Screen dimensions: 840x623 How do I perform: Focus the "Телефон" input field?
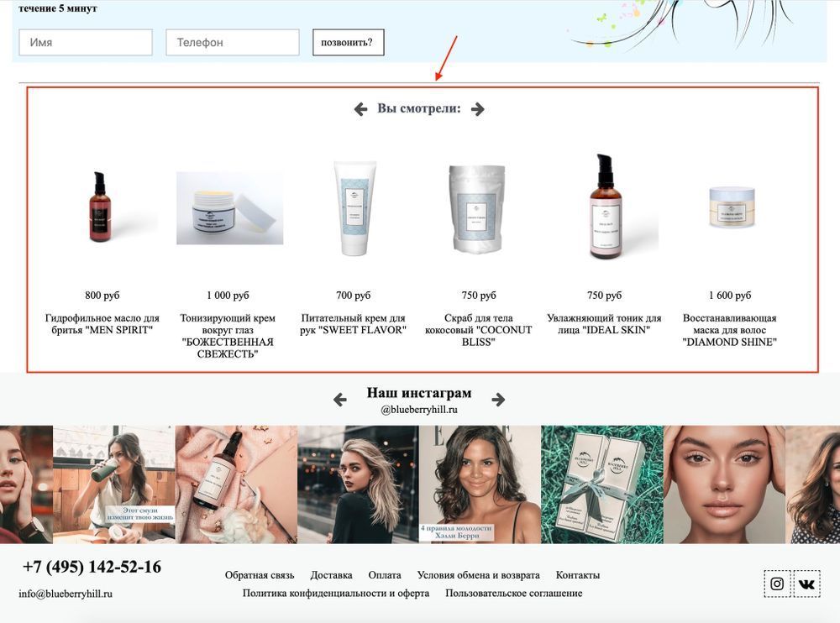233,42
